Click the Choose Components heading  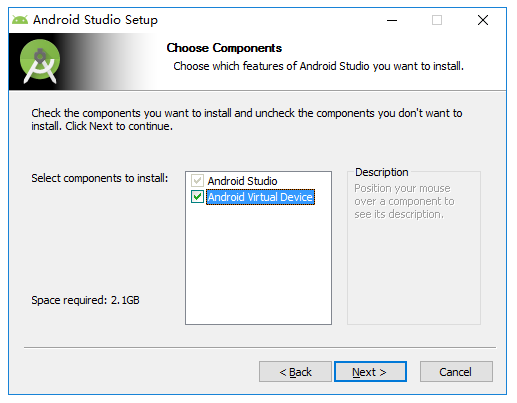pos(224,48)
